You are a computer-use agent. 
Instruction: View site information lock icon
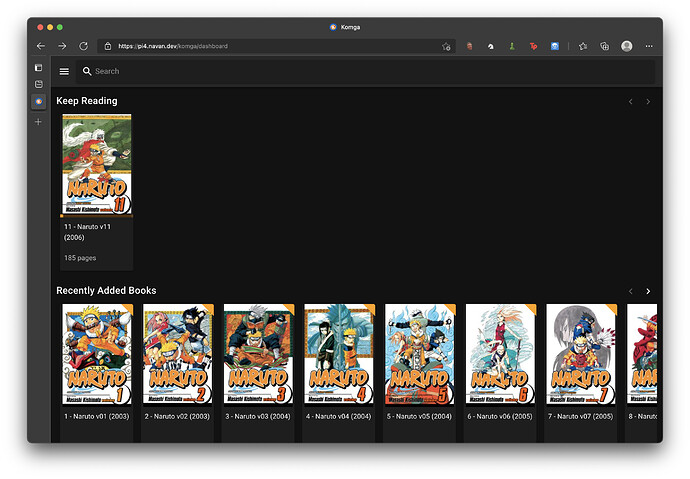point(107,46)
